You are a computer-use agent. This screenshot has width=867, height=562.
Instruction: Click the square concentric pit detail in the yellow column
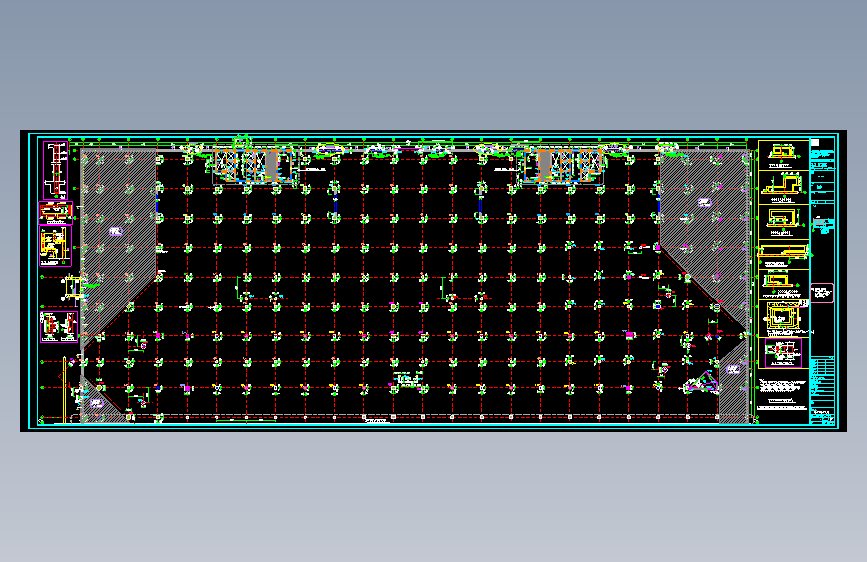point(783,318)
